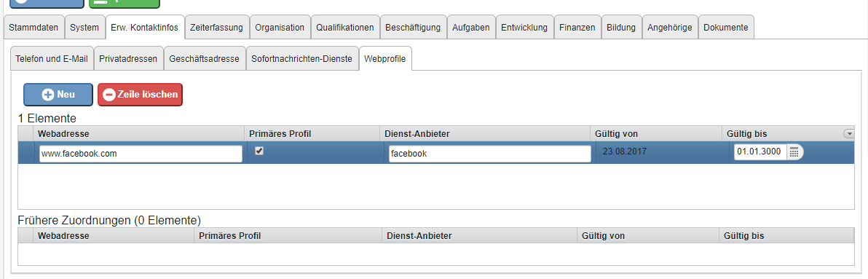Show the Sofortnachrichten-Dienste subtab

click(301, 59)
